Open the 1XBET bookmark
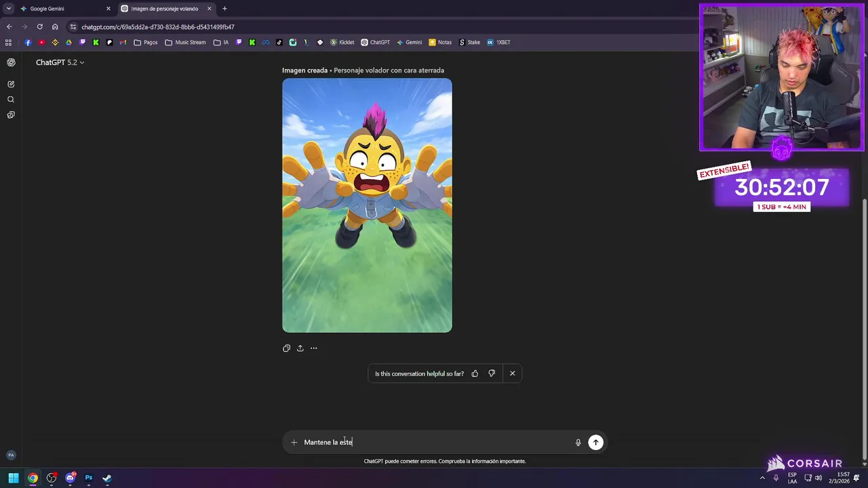868x488 pixels. pyautogui.click(x=498, y=42)
